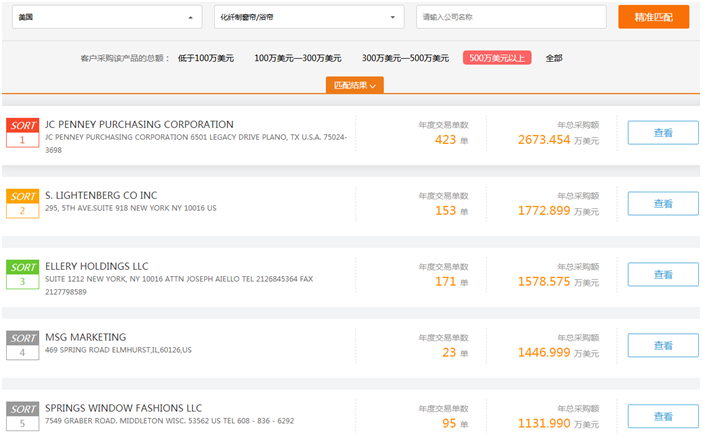Click the SORT 1 rank badge
Screen dimensions: 702x436
(x=22, y=133)
